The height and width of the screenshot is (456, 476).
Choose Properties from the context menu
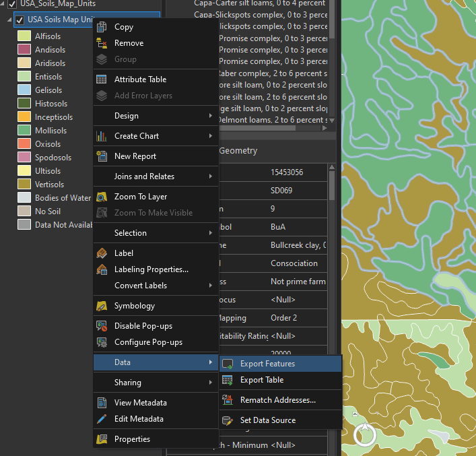tap(132, 439)
